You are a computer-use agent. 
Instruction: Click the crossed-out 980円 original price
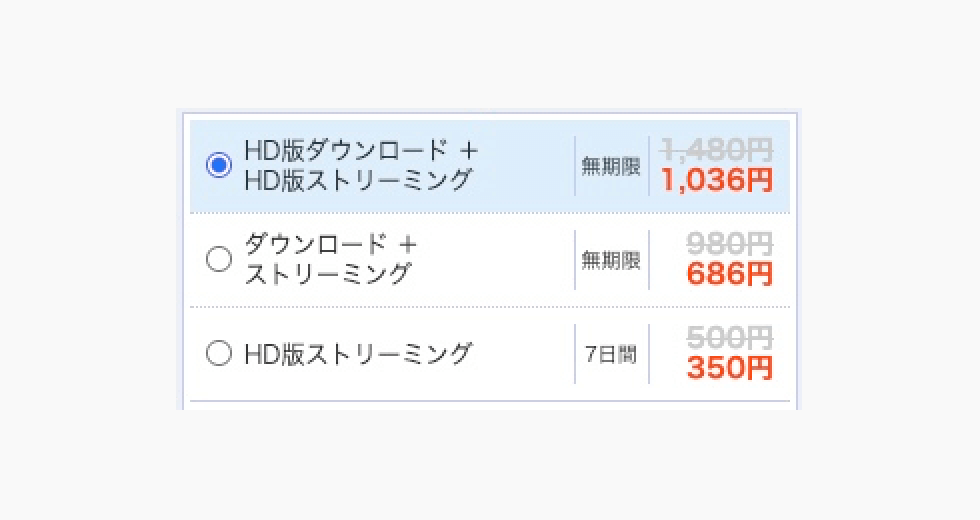pos(730,244)
